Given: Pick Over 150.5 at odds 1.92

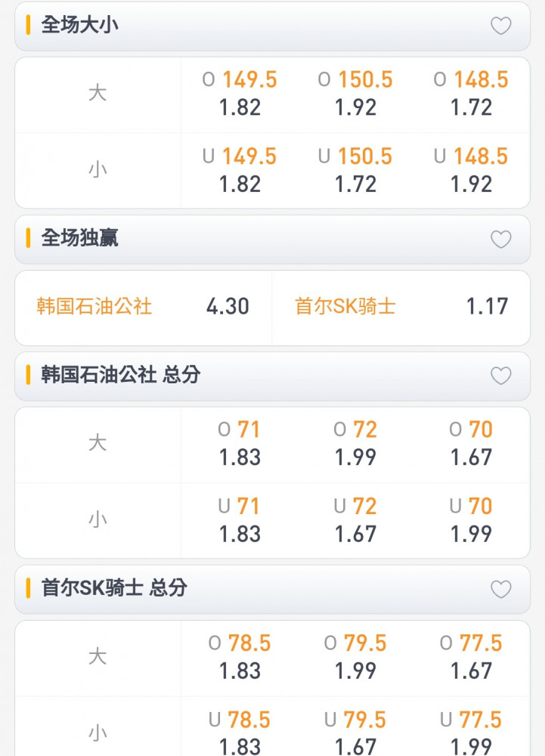Looking at the screenshot, I should pos(355,94).
